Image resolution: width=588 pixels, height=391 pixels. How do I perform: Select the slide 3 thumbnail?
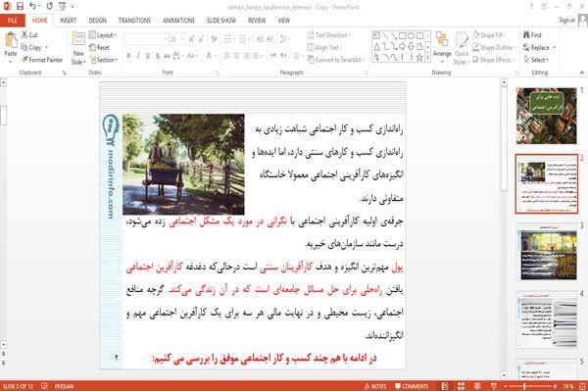point(547,252)
